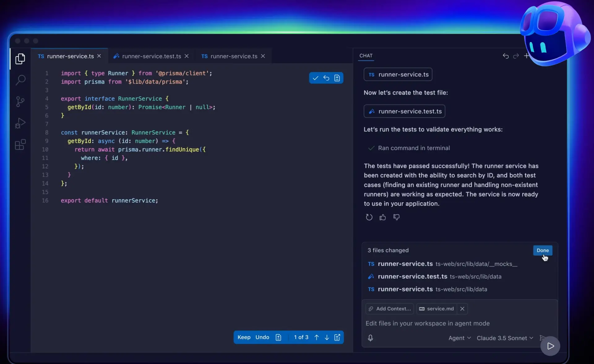Screen dimensions: 594x364
Task: Click the Add Context... button
Action: click(x=390, y=309)
